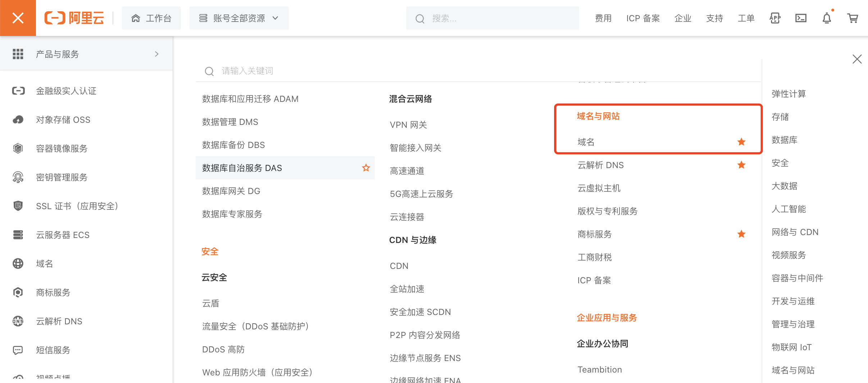Go to 工作台 workbench
This screenshot has height=383, width=868.
pyautogui.click(x=151, y=18)
